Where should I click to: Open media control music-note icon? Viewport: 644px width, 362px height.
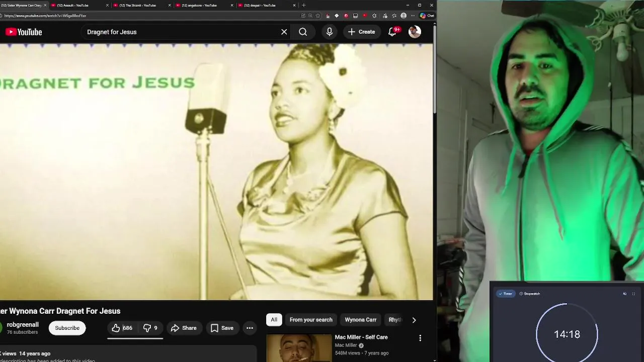click(385, 16)
